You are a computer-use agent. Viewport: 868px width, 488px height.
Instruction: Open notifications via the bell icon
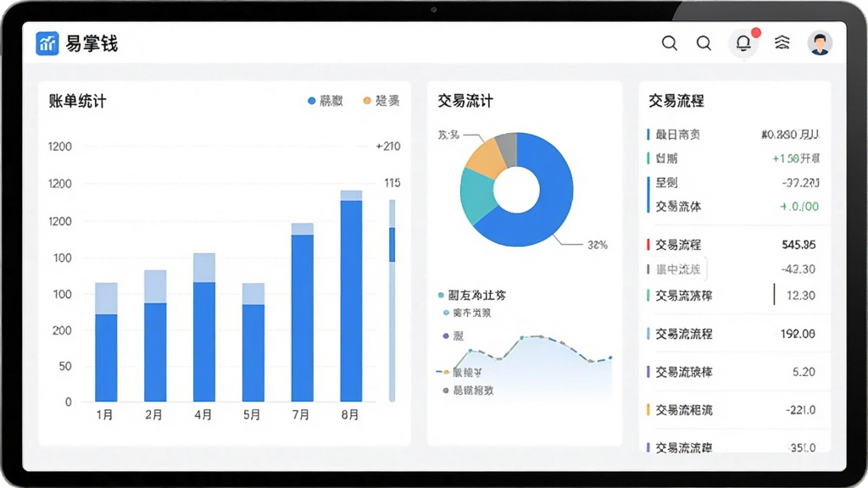tap(743, 42)
